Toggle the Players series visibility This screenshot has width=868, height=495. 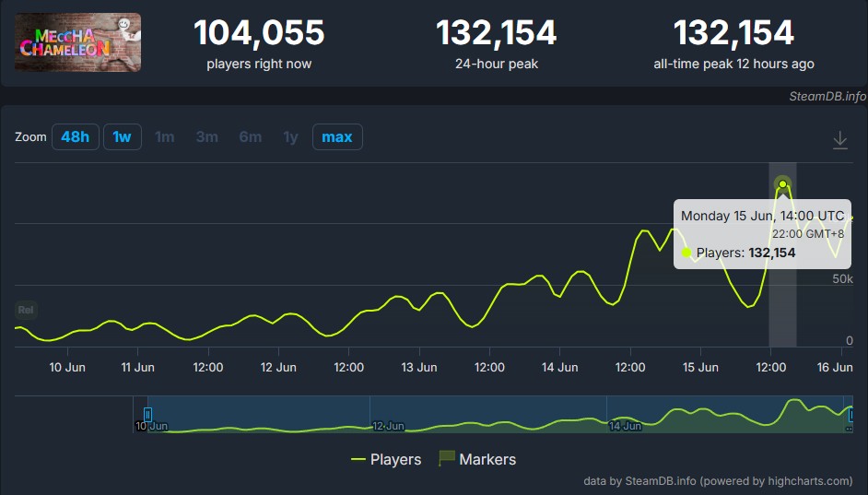pyautogui.click(x=386, y=460)
